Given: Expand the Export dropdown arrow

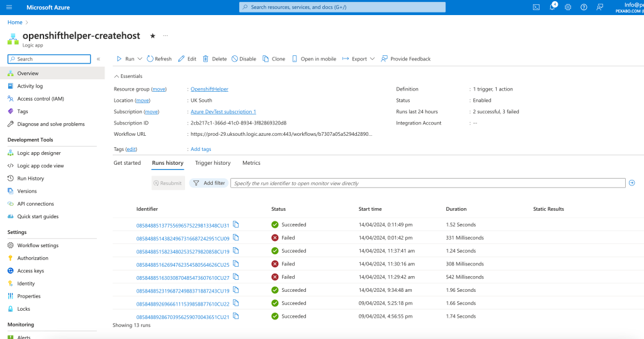Looking at the screenshot, I should (x=372, y=59).
